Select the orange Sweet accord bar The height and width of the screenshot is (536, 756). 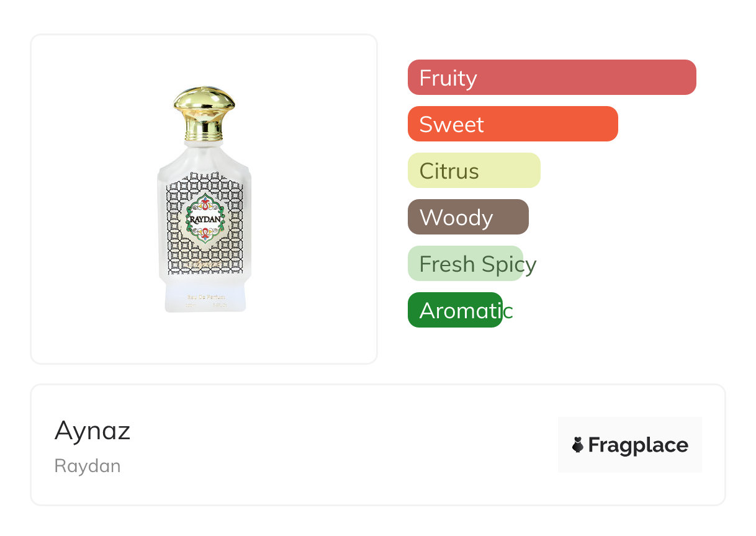(513, 124)
